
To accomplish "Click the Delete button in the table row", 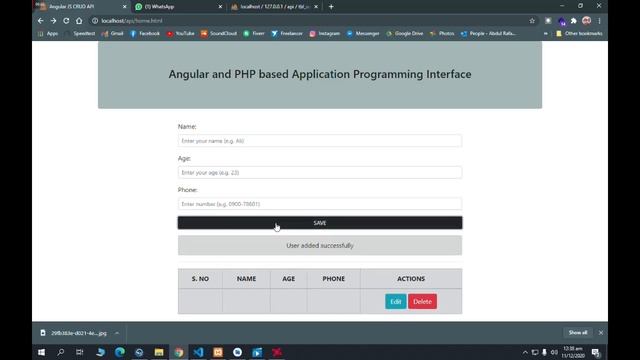I will (422, 302).
